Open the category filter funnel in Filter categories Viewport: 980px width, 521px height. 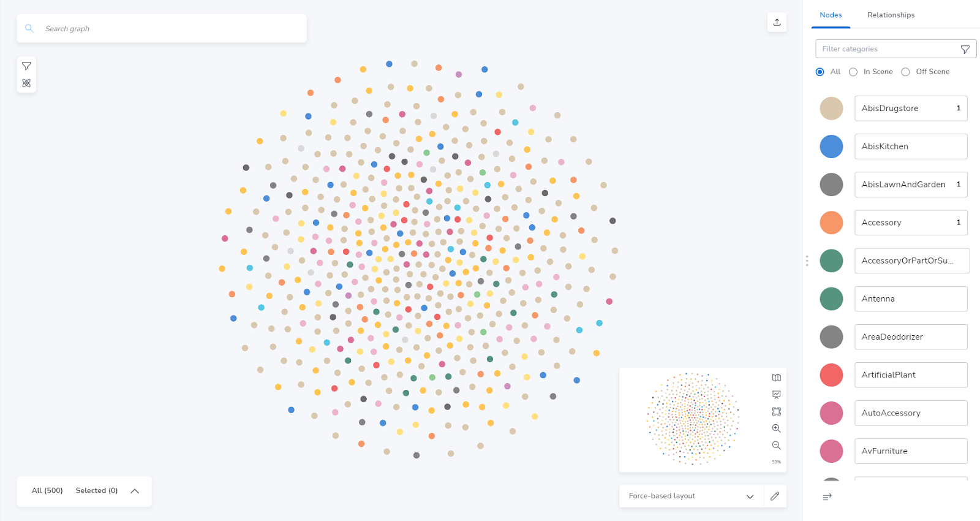[x=965, y=49]
